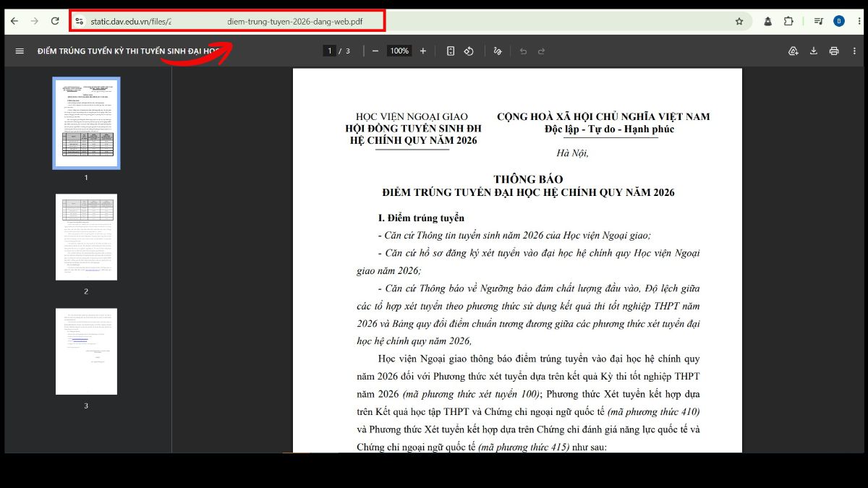Download the PDF file
The image size is (868, 488).
(x=814, y=51)
